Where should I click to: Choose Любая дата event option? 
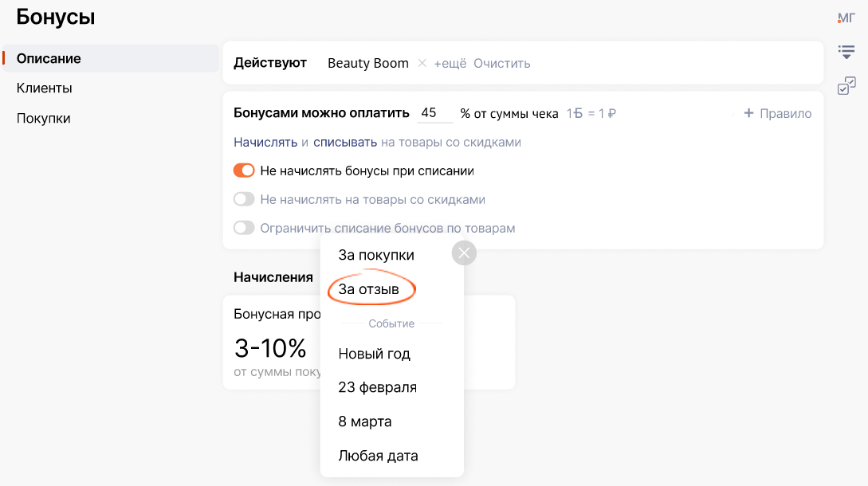[x=378, y=456]
